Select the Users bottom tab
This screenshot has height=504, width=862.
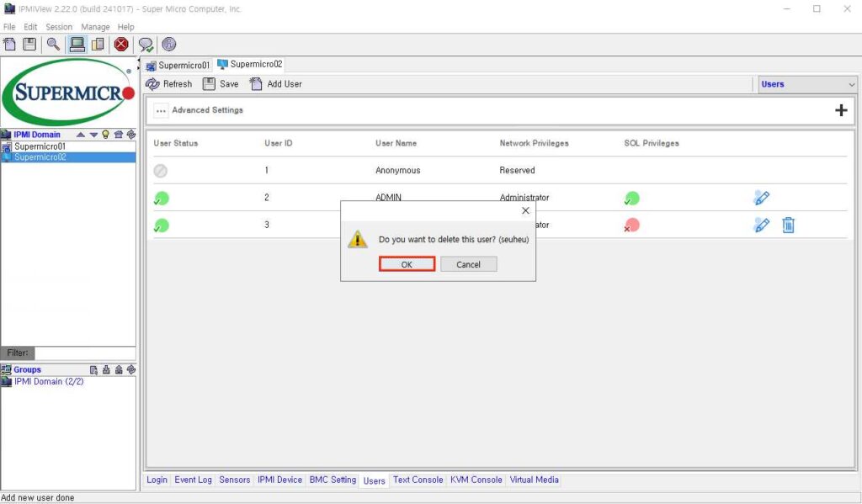point(375,481)
